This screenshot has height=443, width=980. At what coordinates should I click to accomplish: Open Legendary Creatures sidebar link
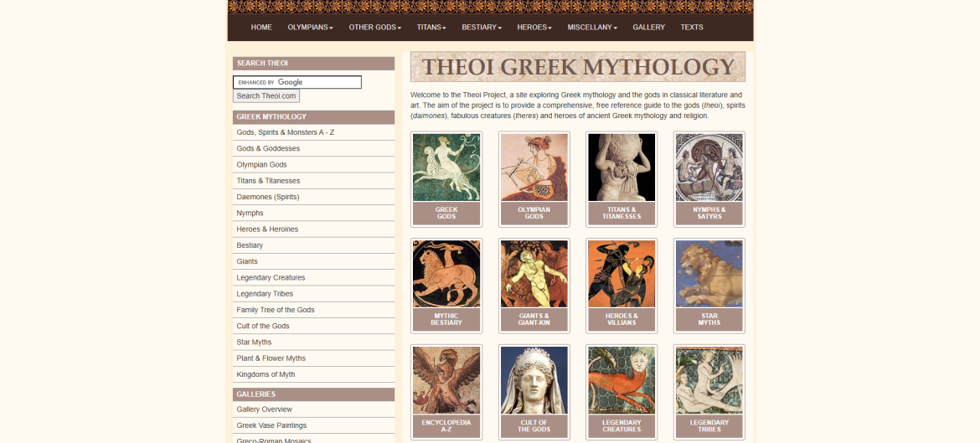pos(313,277)
